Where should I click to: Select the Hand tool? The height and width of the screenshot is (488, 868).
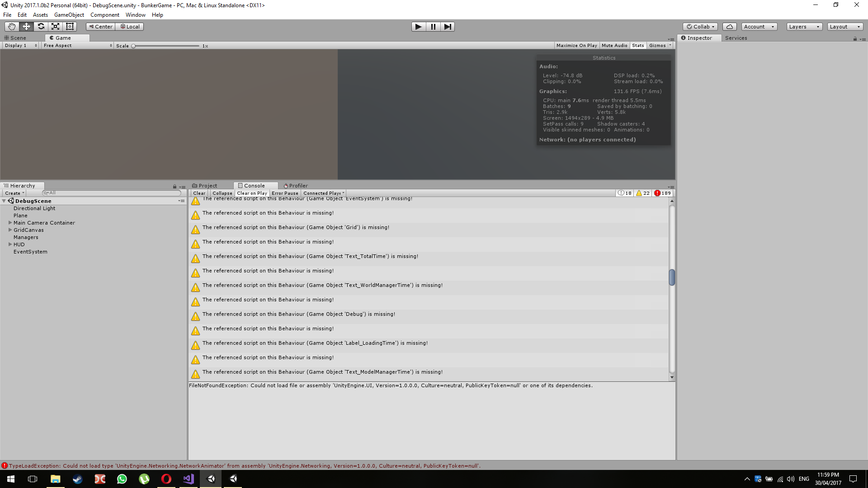(11, 26)
